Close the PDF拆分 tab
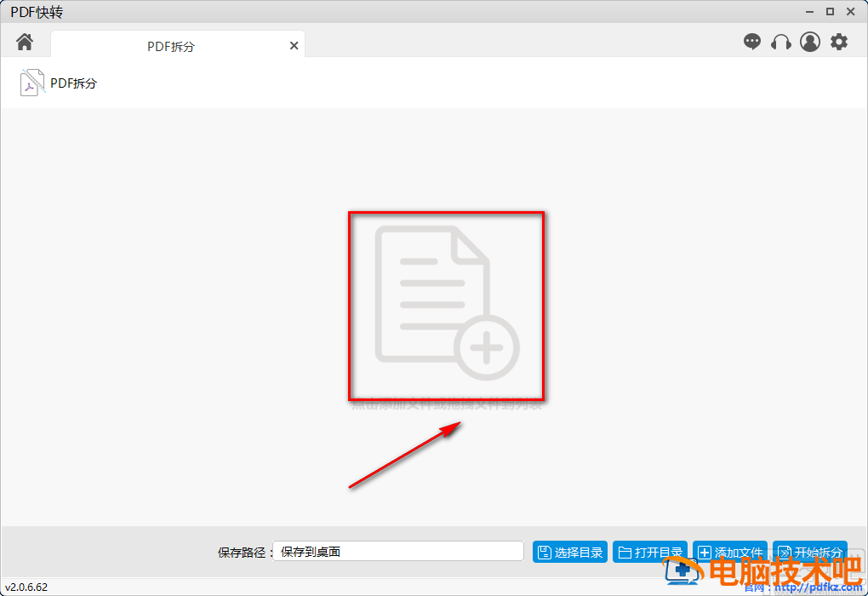The image size is (868, 596). tap(294, 46)
